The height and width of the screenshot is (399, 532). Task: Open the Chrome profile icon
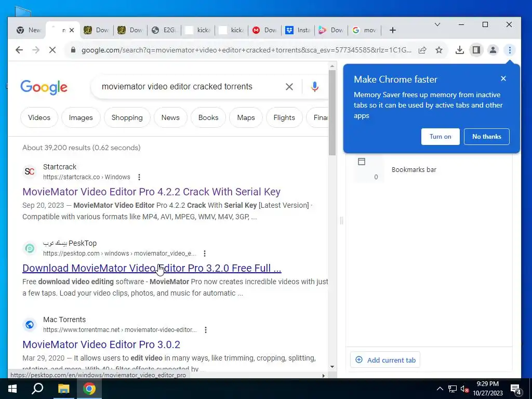pos(493,50)
